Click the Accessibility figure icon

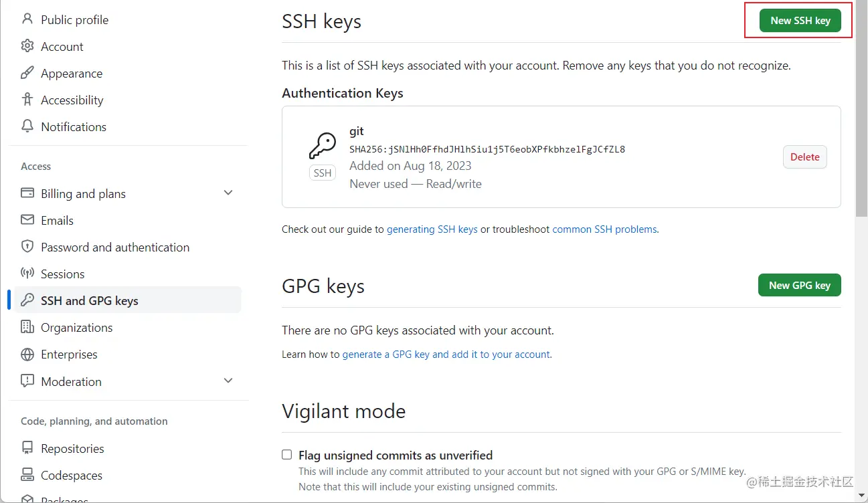[x=27, y=100]
